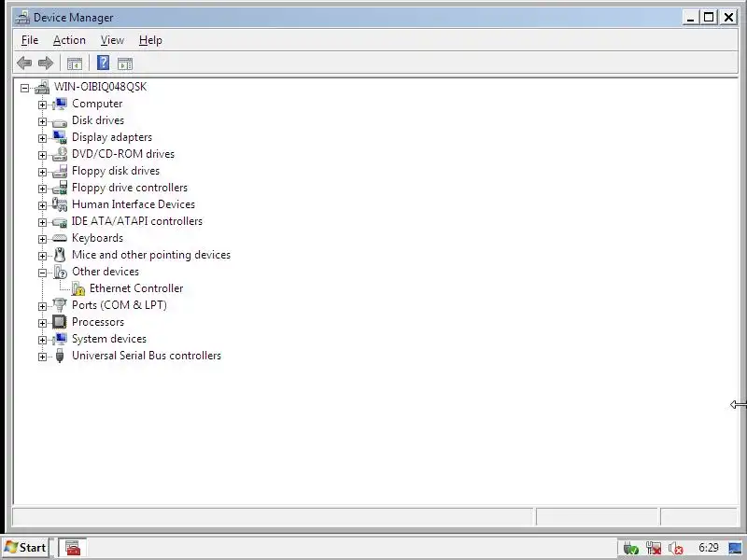Expand the Ports (COM & LPT) category
This screenshot has width=747, height=560.
coord(42,306)
